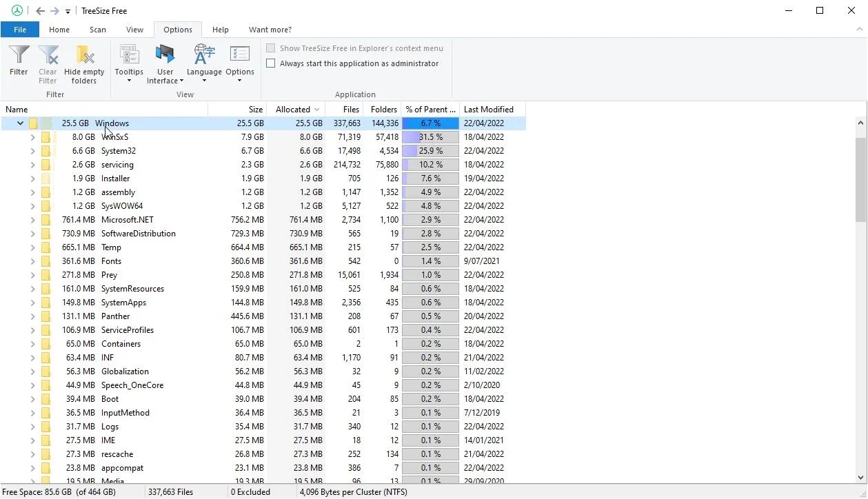
Task: Check Show TreeSize Free in Explorer's context menu
Action: pos(270,48)
